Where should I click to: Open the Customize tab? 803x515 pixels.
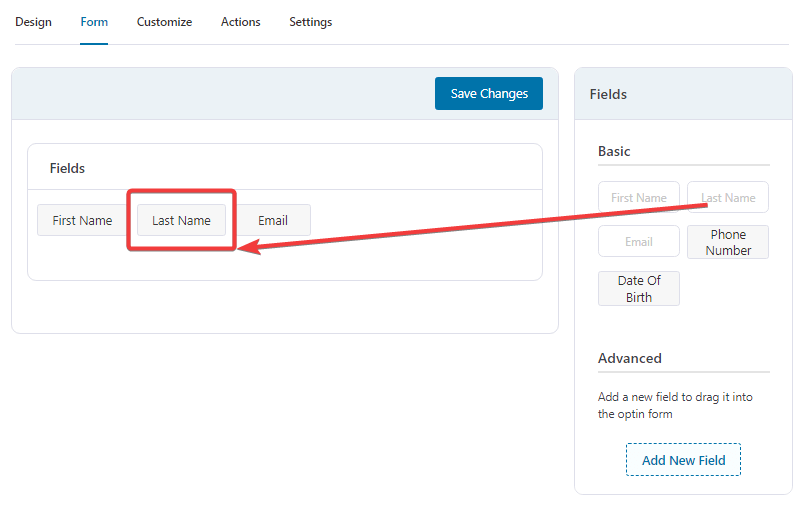164,22
